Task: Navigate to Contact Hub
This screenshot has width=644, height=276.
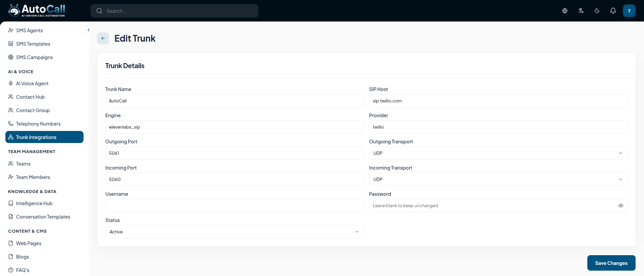Action: pos(44,97)
